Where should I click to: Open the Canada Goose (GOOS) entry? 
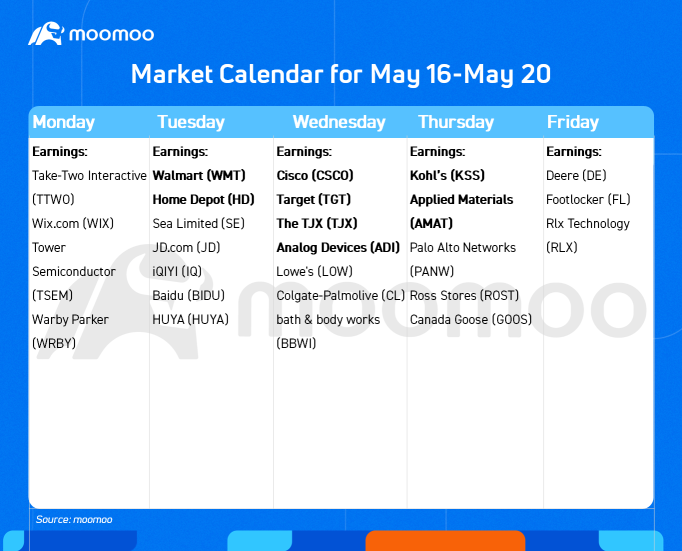pos(471,320)
